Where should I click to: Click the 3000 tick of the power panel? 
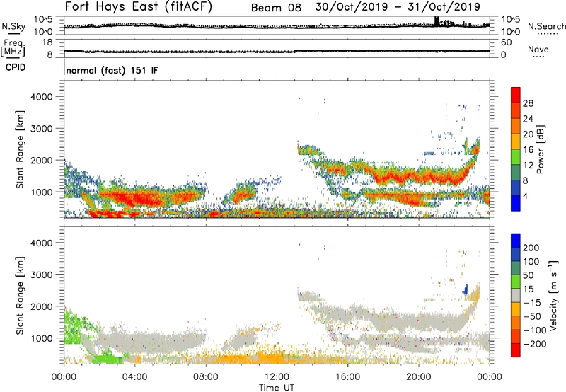pyautogui.click(x=41, y=129)
